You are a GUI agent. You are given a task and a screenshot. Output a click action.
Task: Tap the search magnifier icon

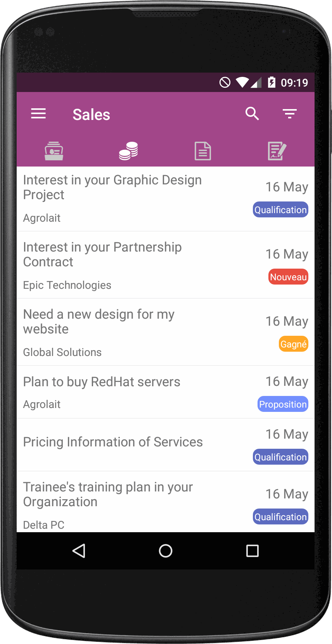(252, 114)
